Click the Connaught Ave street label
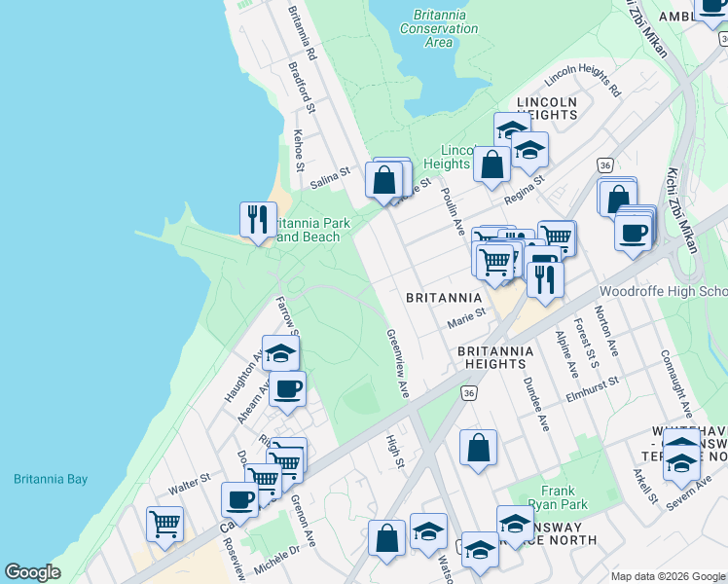This screenshot has height=584, width=728. coord(676,383)
